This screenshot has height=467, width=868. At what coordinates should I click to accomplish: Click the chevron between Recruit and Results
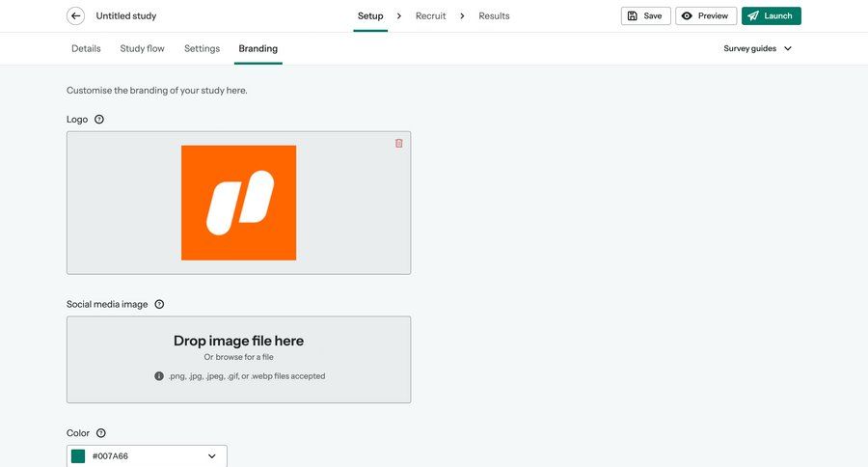click(x=462, y=16)
